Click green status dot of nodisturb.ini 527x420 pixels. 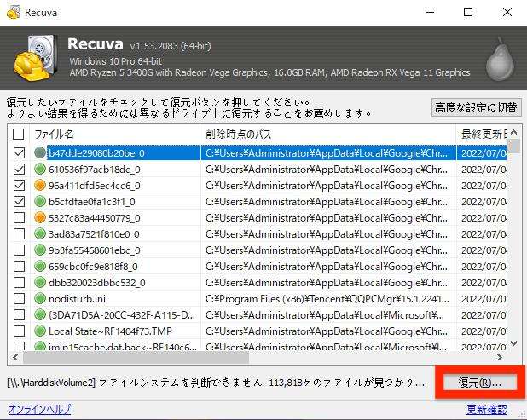(x=40, y=299)
